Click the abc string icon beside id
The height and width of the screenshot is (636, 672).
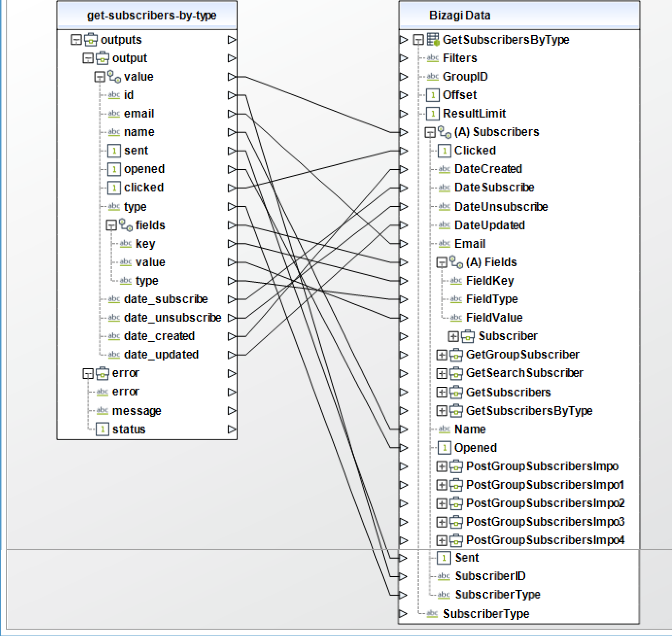[x=114, y=95]
